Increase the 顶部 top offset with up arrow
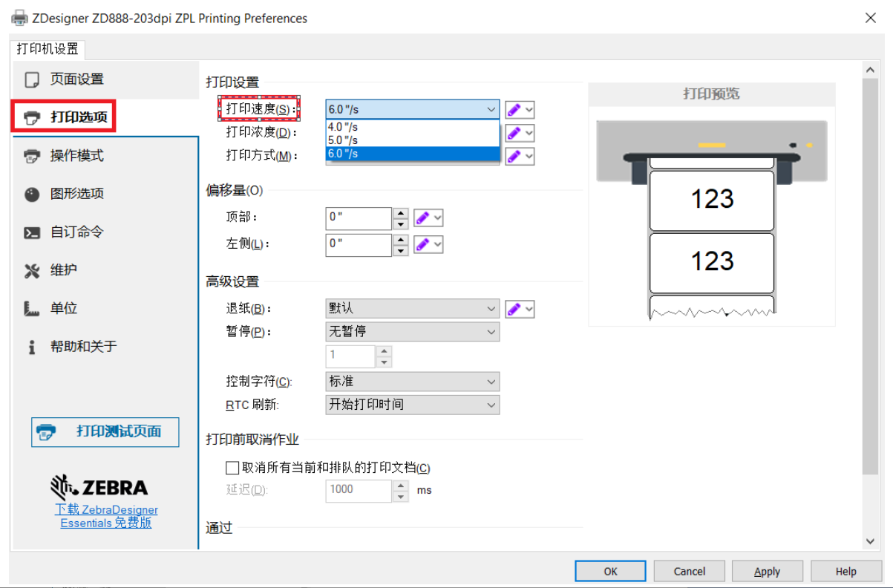Screen dimensions: 893x588 401,213
